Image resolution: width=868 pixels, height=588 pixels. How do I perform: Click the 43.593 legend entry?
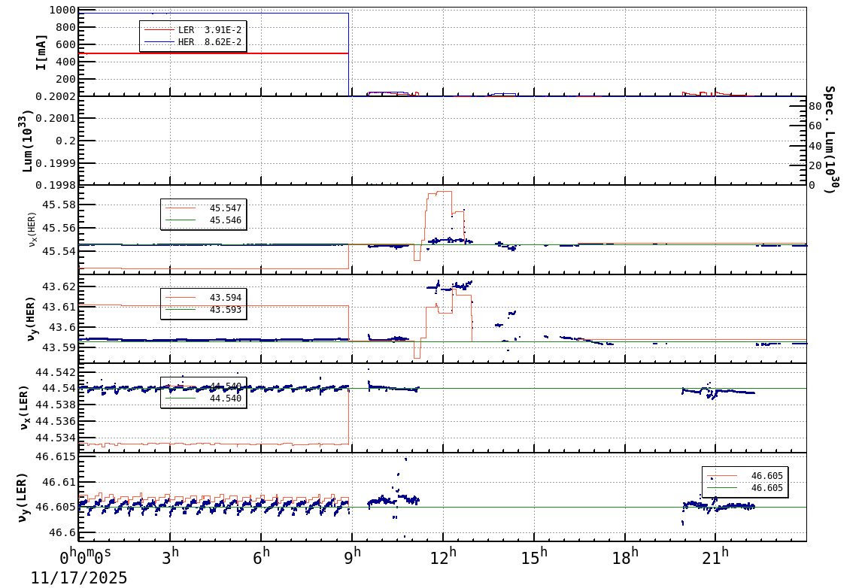pos(203,310)
